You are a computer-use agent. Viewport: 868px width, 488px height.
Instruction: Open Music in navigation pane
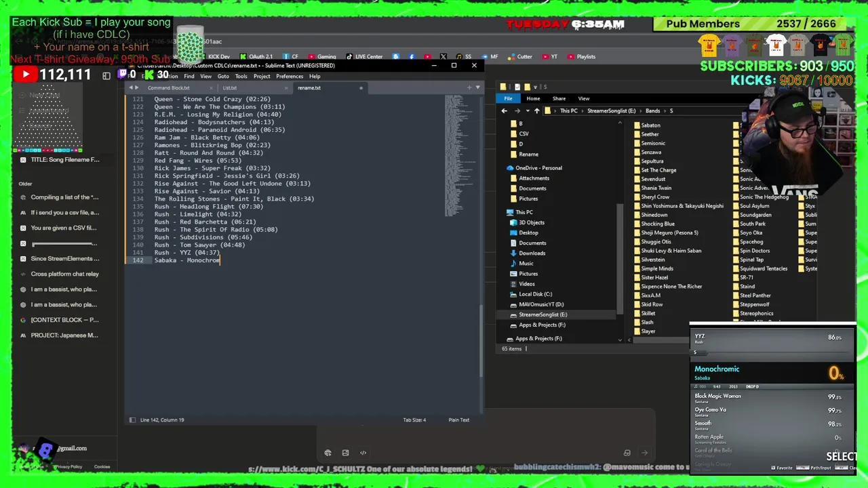point(526,263)
